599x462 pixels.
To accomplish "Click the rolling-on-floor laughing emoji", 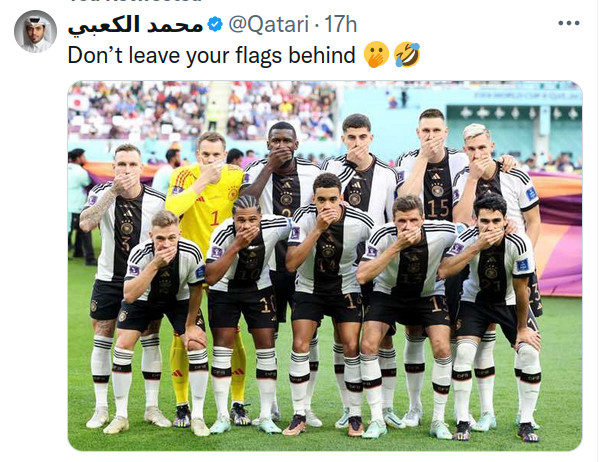I will pyautogui.click(x=407, y=55).
